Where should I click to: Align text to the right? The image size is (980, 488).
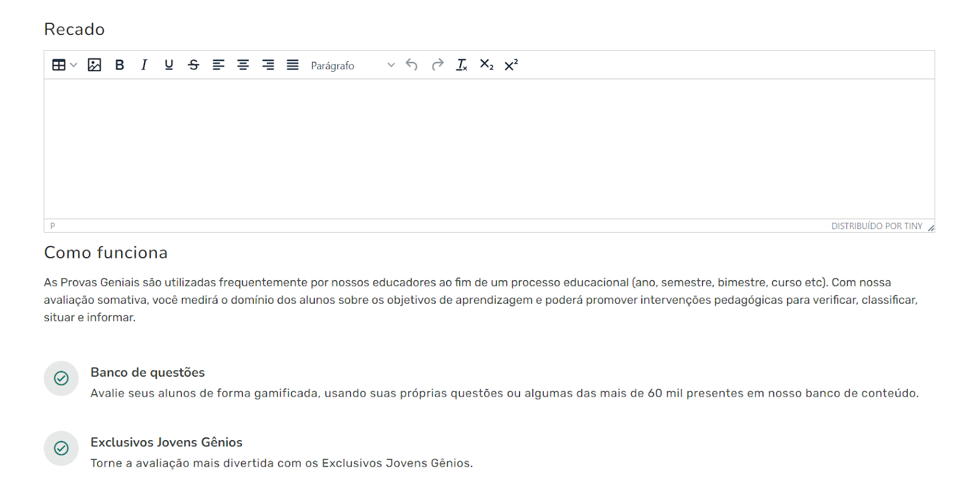point(268,65)
